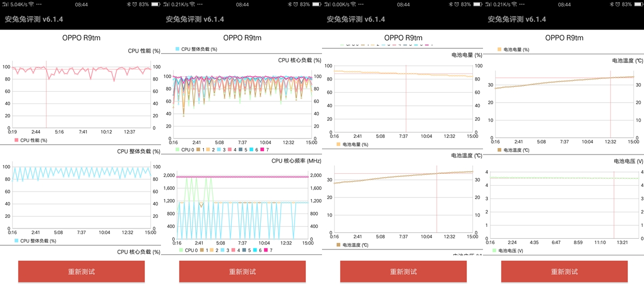
Task: Tap 重新测试 button below 电池电压 chart
Action: 564,271
